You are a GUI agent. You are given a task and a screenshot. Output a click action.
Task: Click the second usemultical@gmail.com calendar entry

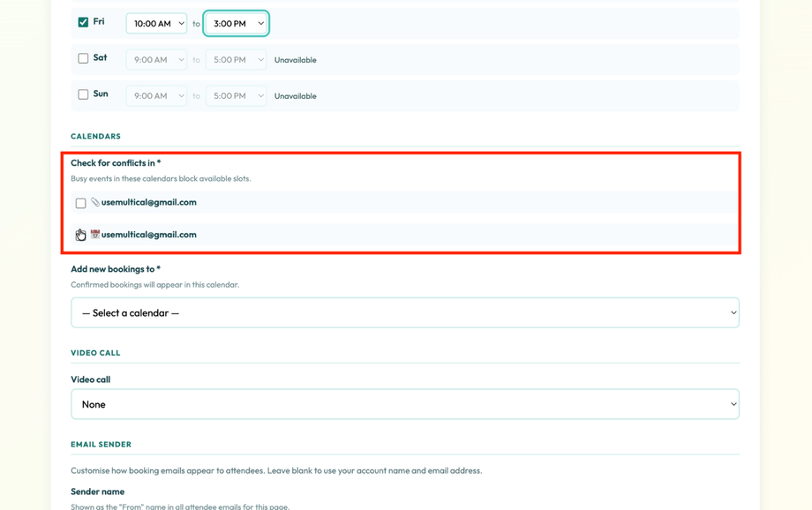pos(147,234)
